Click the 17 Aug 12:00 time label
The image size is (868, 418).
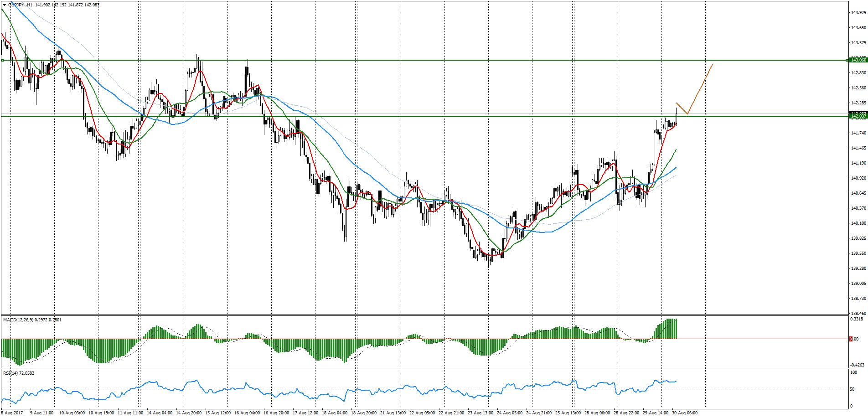pos(305,413)
